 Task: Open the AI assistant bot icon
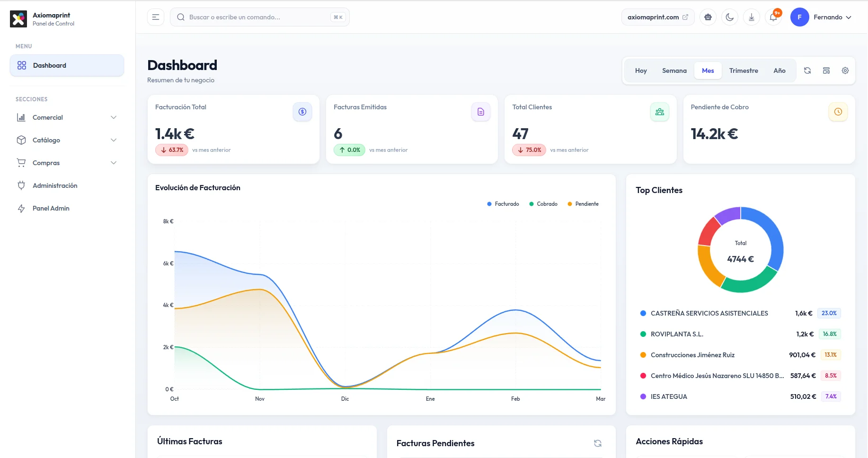click(x=708, y=17)
